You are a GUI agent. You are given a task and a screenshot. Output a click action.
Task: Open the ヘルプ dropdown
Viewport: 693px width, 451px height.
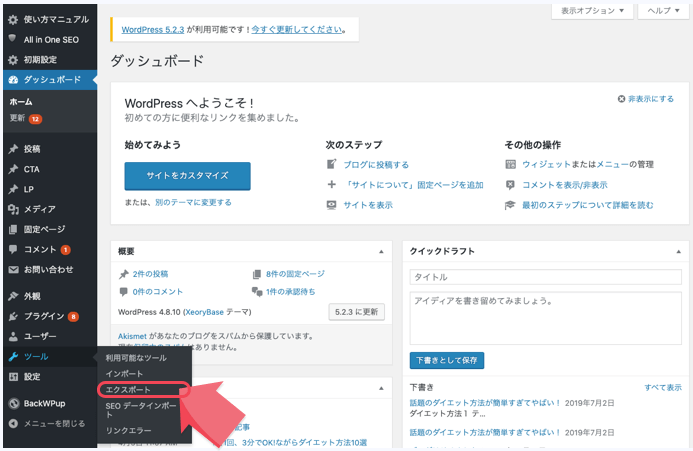[x=663, y=11]
